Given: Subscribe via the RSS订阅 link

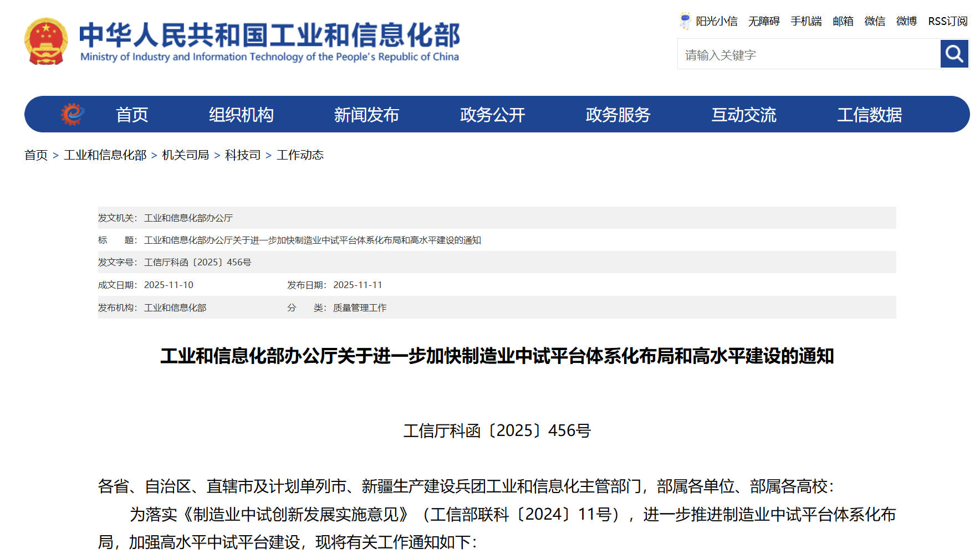Looking at the screenshot, I should (x=948, y=21).
